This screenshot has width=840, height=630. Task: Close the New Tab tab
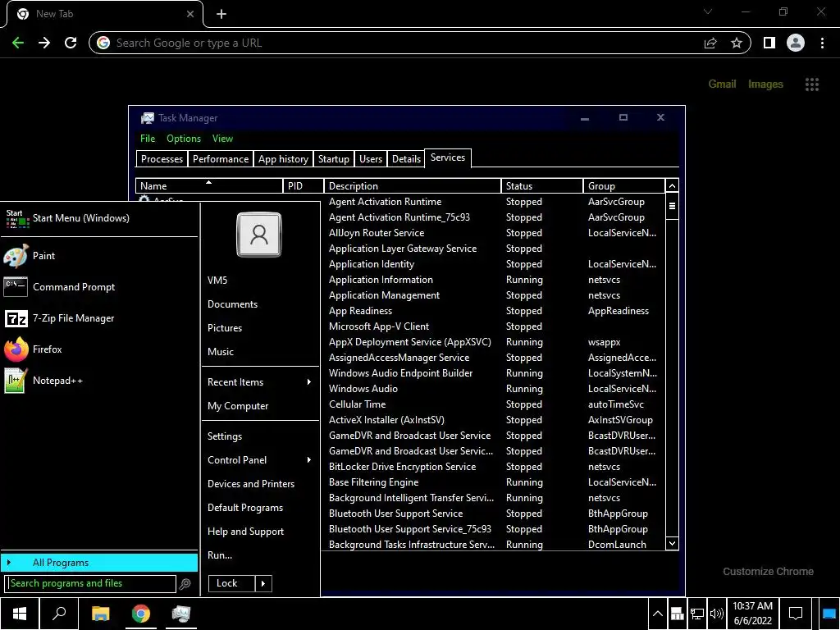(190, 14)
